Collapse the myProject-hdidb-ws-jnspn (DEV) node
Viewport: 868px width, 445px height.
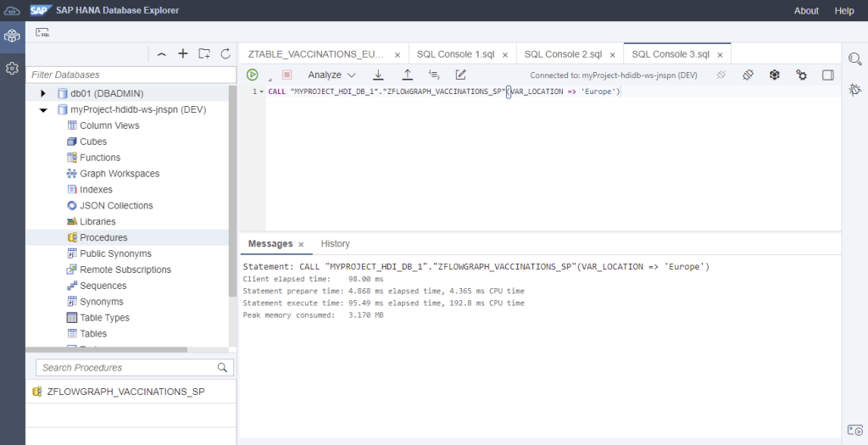click(x=43, y=109)
